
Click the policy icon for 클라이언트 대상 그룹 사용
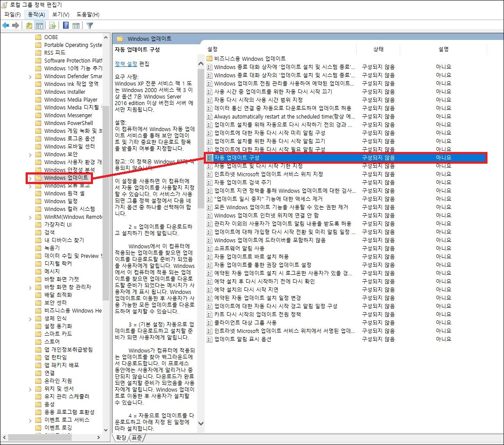(x=209, y=323)
